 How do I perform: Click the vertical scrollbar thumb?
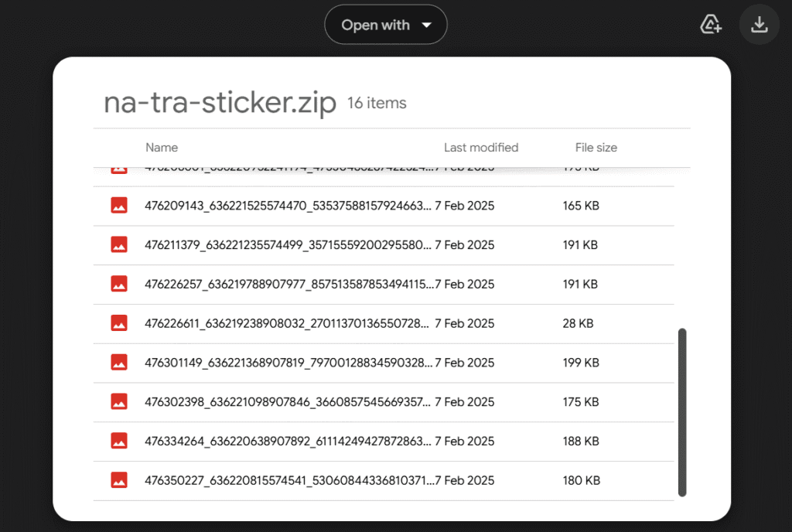[681, 411]
